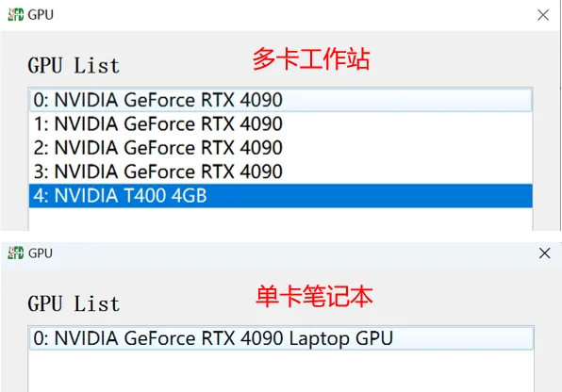
Task: Select list entry 2: NVIDIA GeForce RTX 4090
Action: [x=281, y=148]
